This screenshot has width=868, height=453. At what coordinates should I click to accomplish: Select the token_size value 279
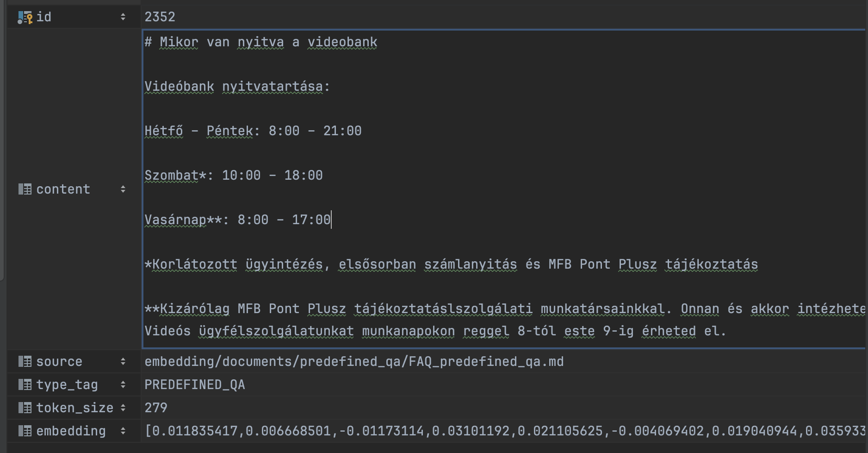[156, 408]
